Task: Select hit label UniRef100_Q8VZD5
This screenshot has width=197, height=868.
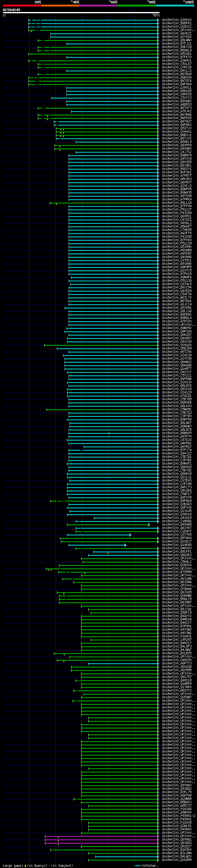Action: (x=176, y=162)
